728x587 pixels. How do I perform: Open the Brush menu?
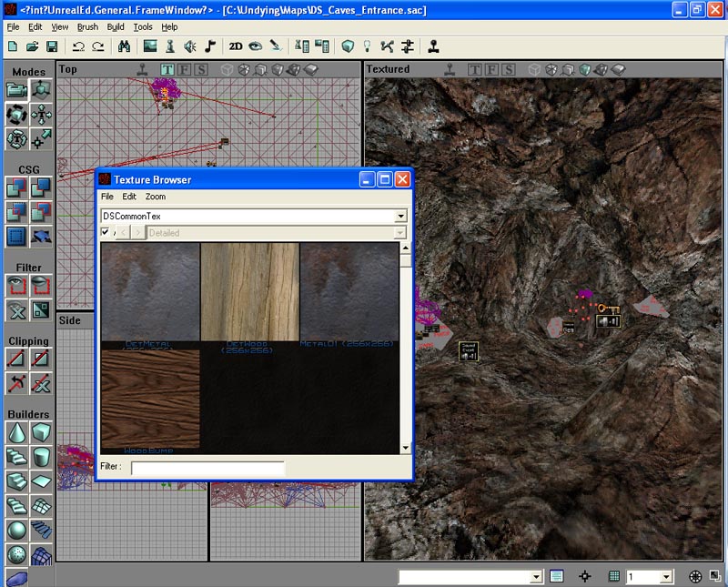[x=87, y=27]
